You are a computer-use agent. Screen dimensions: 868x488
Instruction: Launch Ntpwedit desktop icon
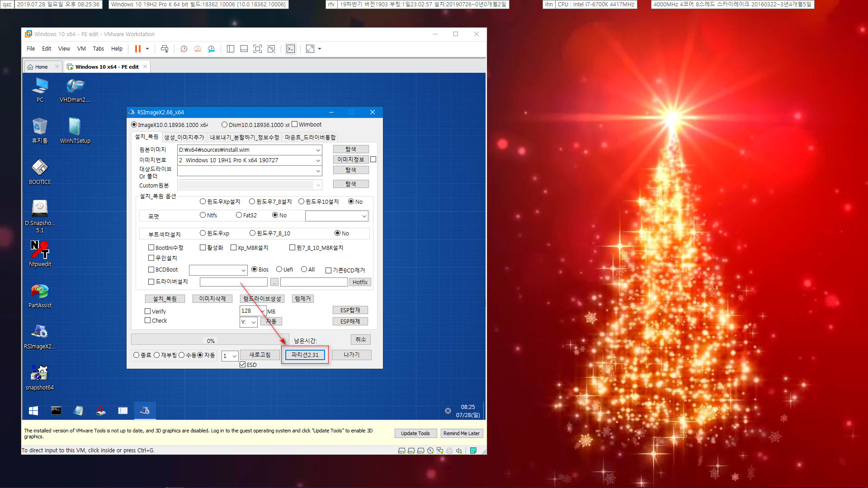click(x=40, y=254)
